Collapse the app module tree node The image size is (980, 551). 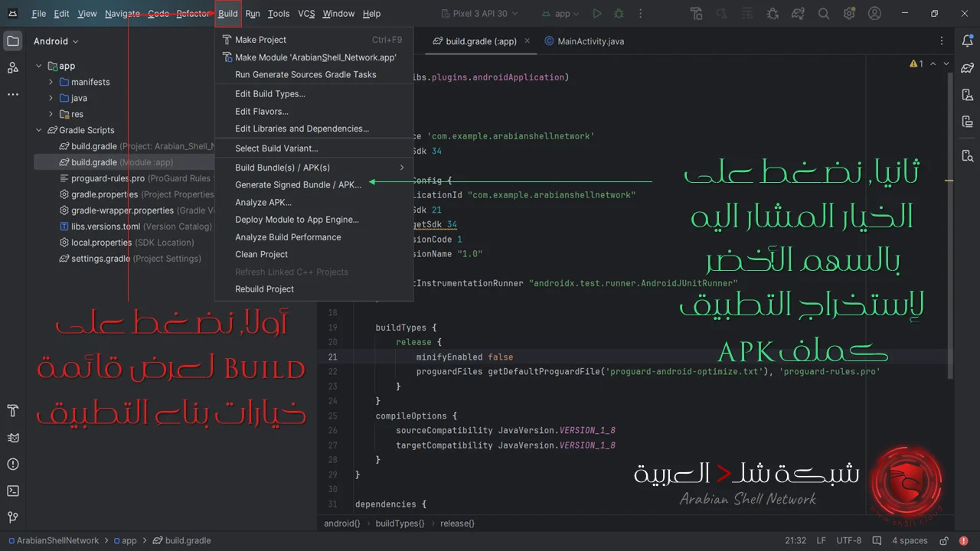(39, 66)
